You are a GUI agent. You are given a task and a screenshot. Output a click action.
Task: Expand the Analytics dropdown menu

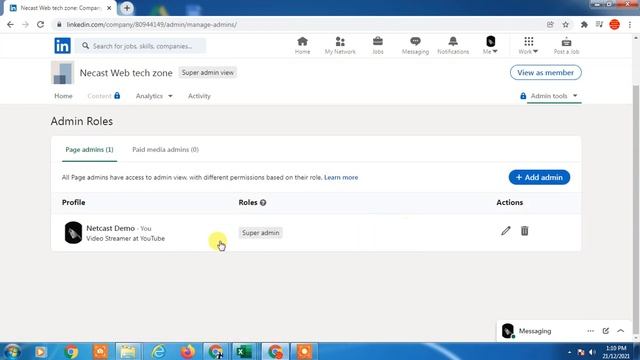[x=154, y=96]
